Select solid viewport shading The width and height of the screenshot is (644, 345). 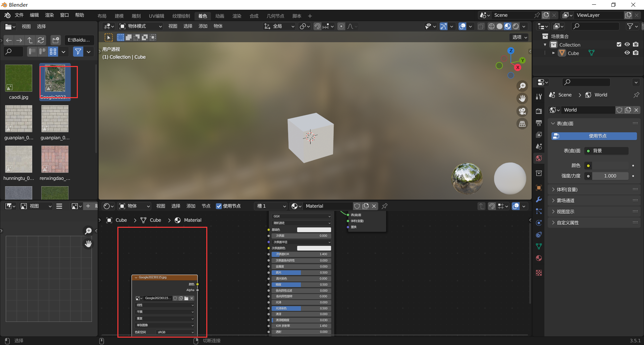499,26
